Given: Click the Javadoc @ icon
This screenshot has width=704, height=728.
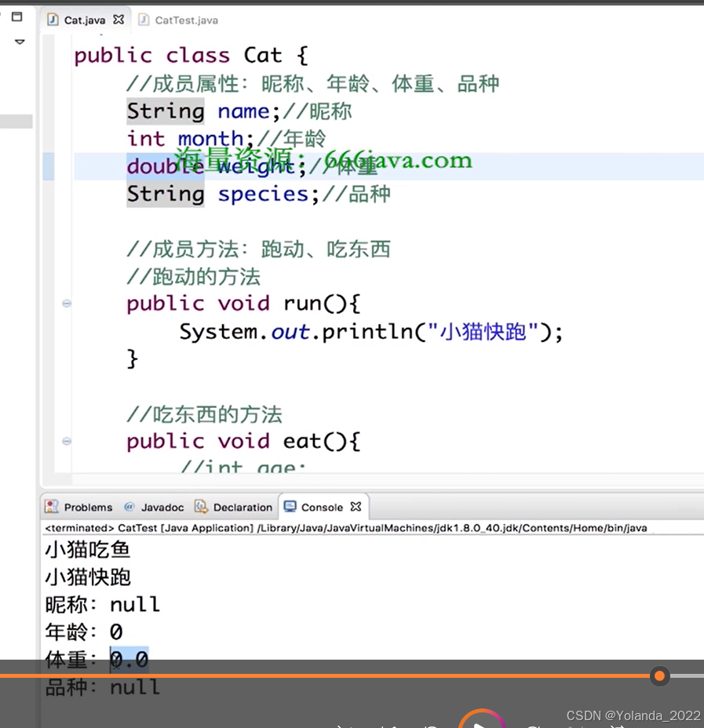Looking at the screenshot, I should point(129,507).
